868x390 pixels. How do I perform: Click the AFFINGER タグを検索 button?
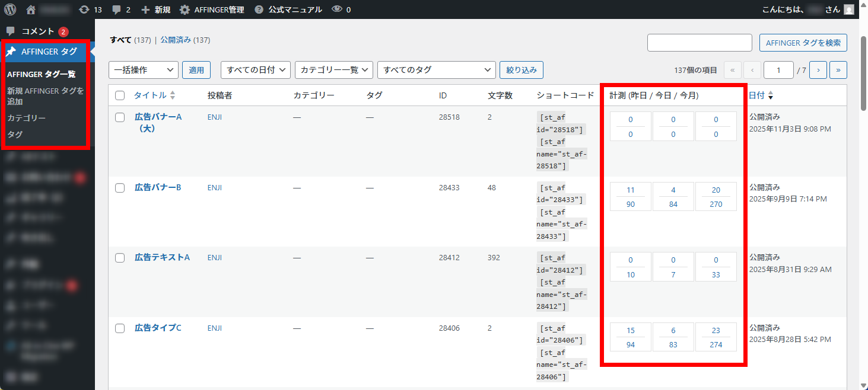pyautogui.click(x=803, y=43)
